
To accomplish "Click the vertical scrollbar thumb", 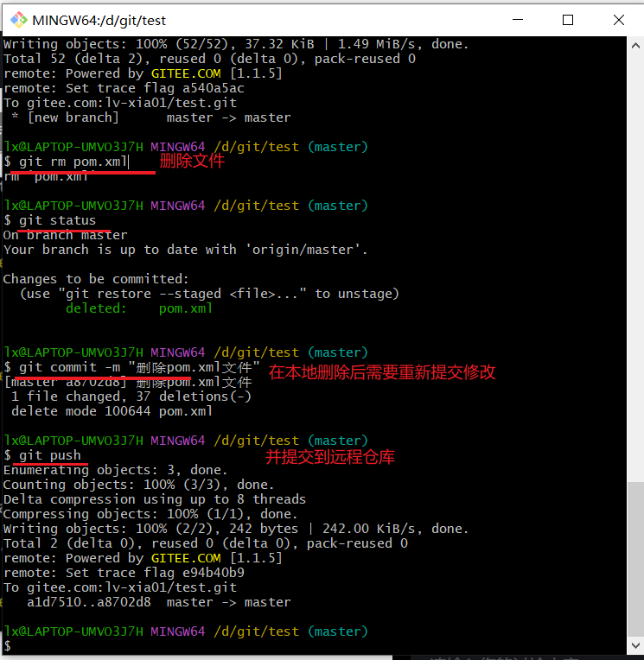I will (635, 560).
